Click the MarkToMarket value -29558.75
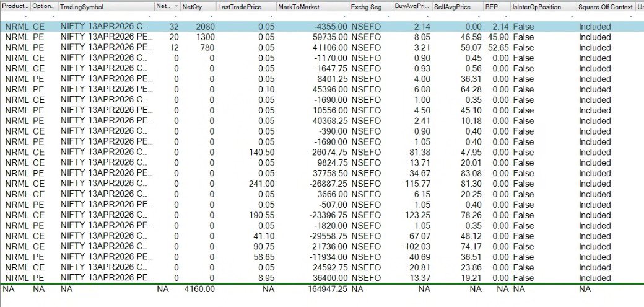This screenshot has height=307, width=644. pyautogui.click(x=328, y=236)
